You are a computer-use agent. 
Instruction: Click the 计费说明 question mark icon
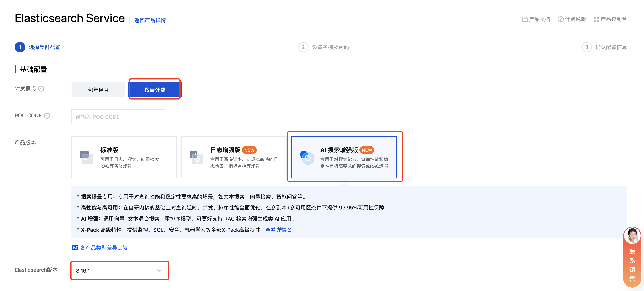(561, 19)
